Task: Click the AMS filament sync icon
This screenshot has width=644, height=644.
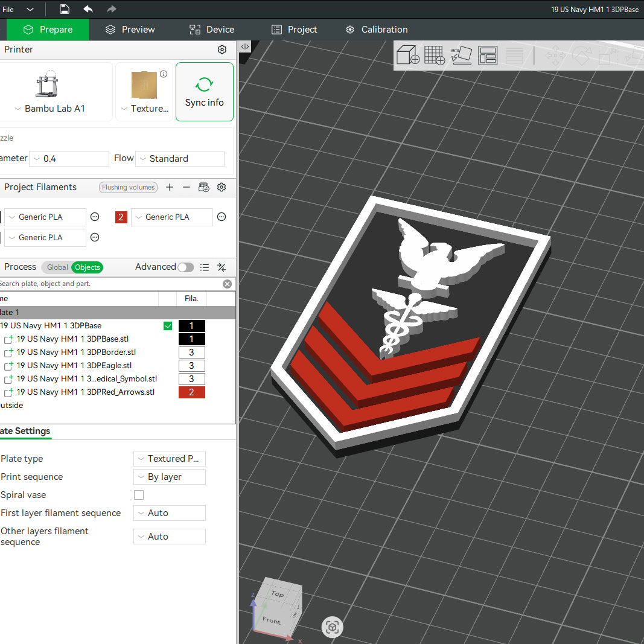Action: pyautogui.click(x=204, y=187)
